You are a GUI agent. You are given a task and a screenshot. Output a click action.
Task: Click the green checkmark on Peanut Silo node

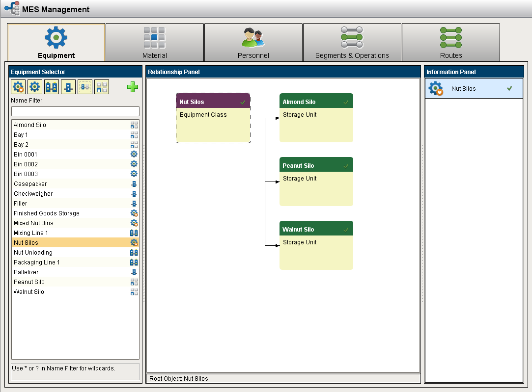346,166
